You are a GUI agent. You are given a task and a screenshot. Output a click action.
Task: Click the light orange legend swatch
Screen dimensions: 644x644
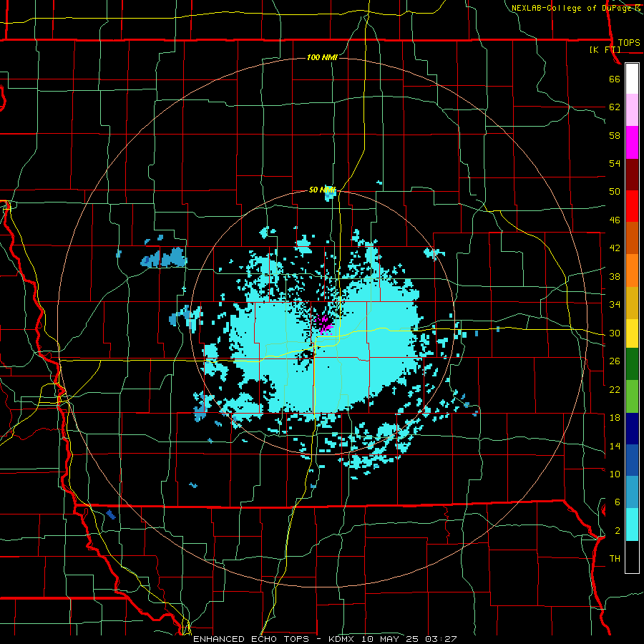pos(632,270)
